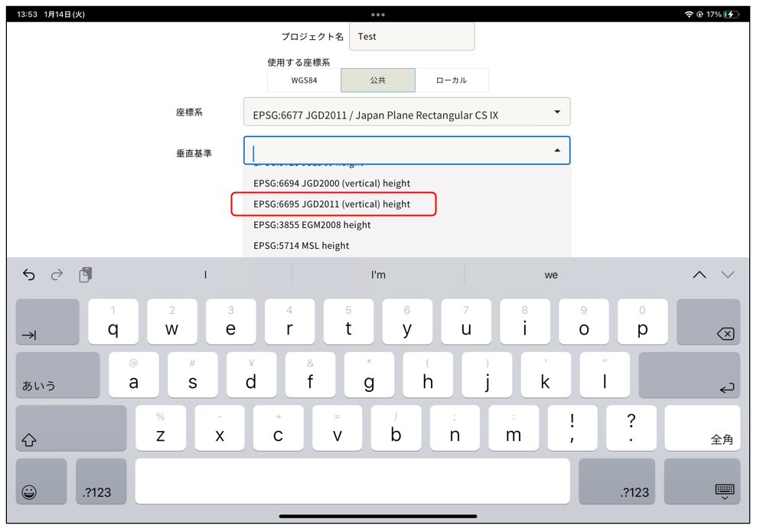Select the WGS84 coordinate system option
The height and width of the screenshot is (532, 760).
(304, 80)
